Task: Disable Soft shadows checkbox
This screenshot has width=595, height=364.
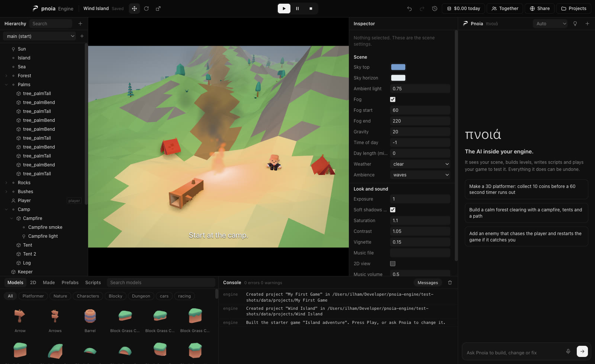Action: pyautogui.click(x=393, y=209)
